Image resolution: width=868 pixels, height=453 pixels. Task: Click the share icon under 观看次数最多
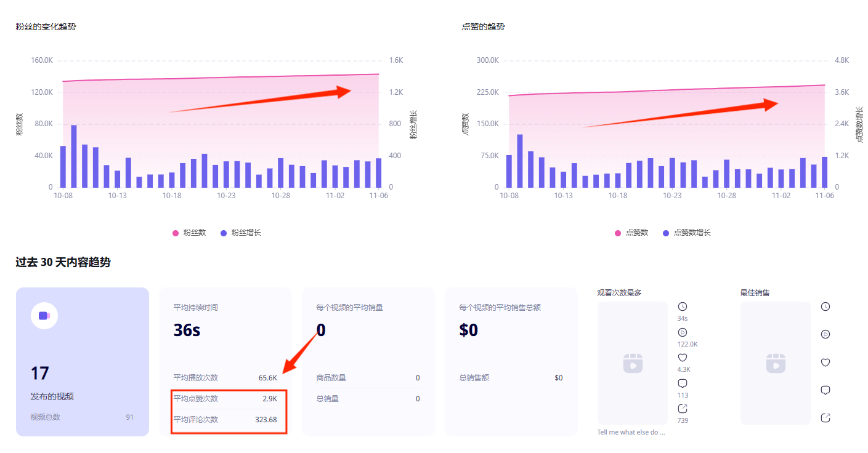[682, 409]
